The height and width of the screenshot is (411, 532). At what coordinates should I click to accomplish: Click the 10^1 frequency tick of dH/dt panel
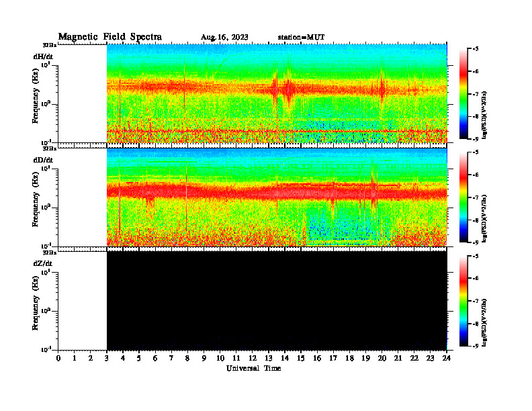(46, 64)
